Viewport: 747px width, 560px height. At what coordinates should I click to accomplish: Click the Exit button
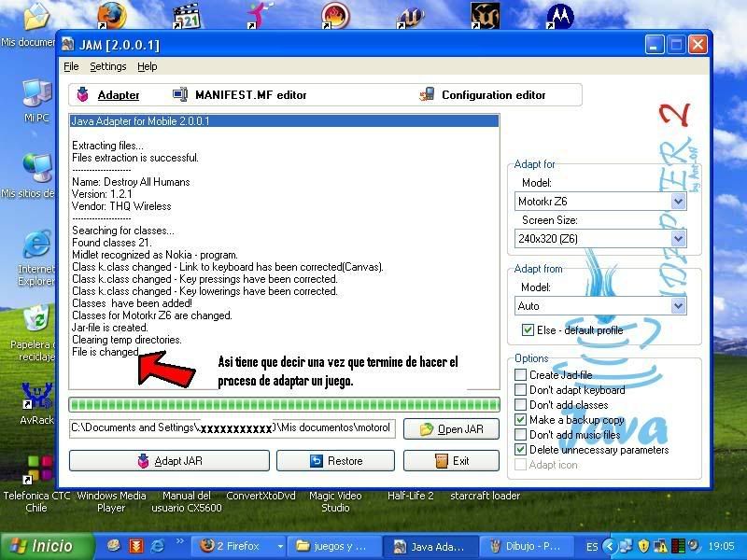[451, 460]
